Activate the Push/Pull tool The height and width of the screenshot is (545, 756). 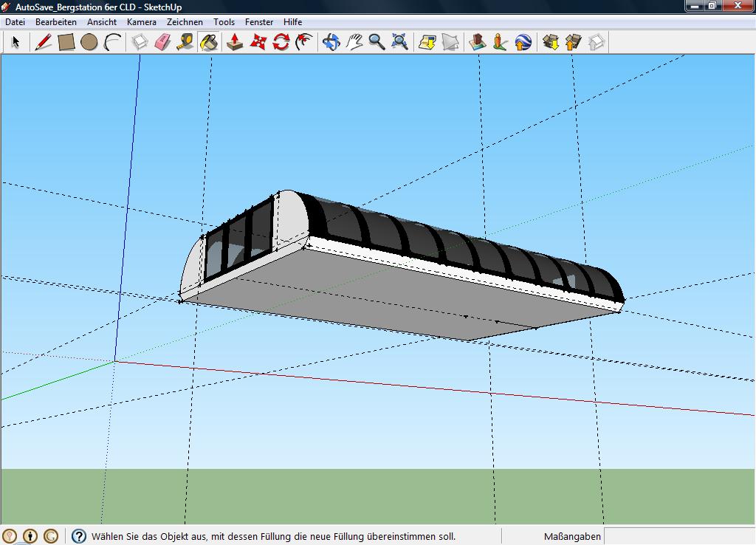pos(235,42)
